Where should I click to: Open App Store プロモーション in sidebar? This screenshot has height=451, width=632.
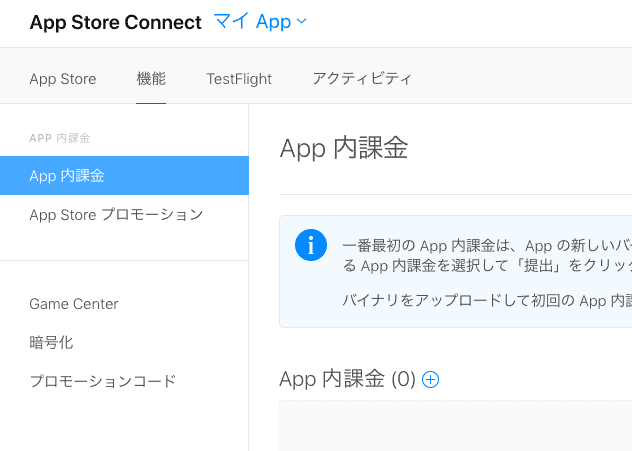116,215
